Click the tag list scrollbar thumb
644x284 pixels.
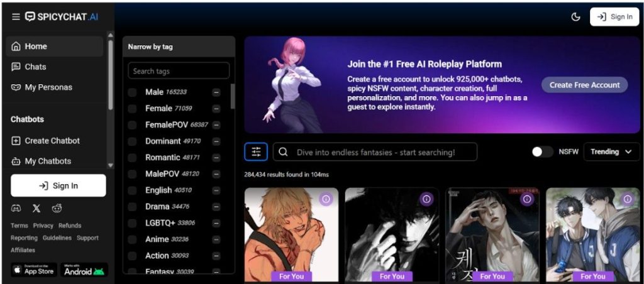[x=233, y=96]
